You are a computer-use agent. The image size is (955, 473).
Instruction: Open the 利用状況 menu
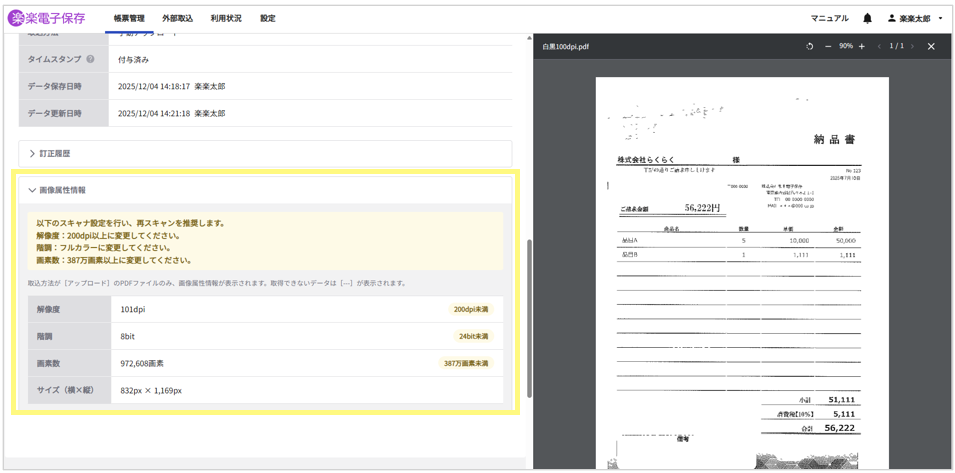click(x=226, y=18)
